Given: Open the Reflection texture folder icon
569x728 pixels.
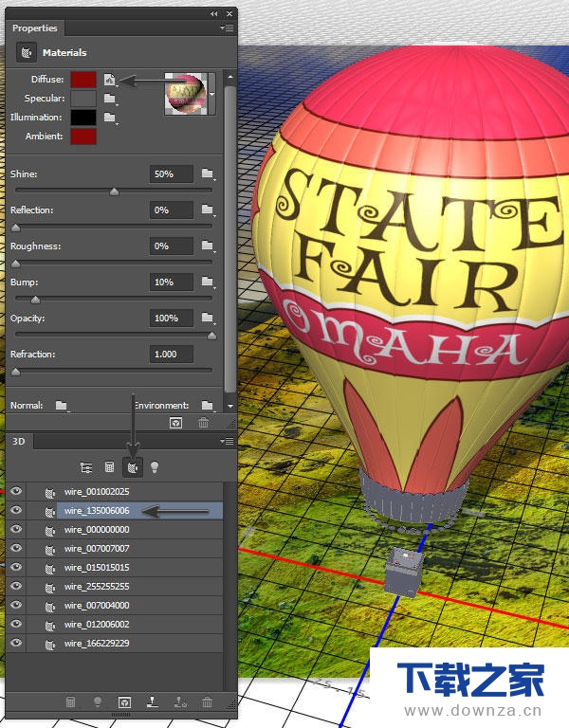Looking at the screenshot, I should (208, 209).
